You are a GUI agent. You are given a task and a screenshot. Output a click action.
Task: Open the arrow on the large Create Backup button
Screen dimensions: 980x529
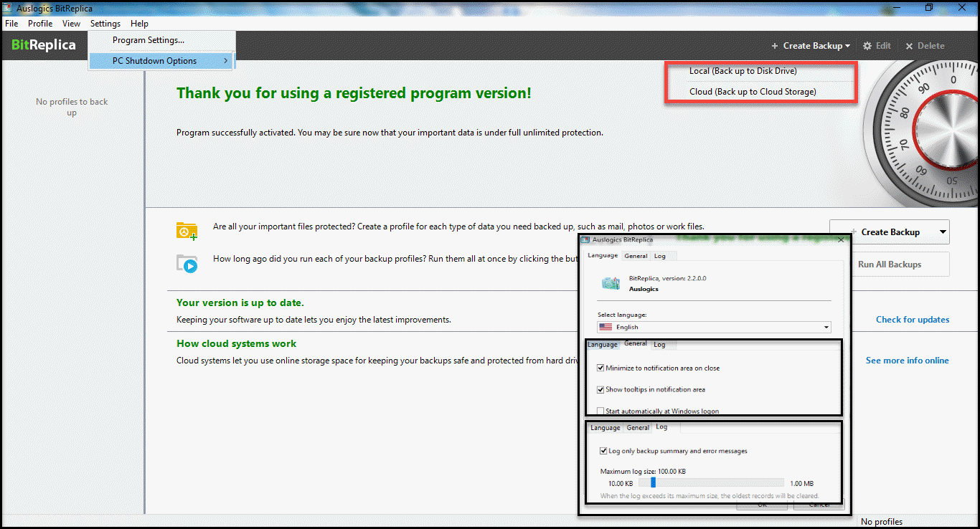click(x=942, y=232)
